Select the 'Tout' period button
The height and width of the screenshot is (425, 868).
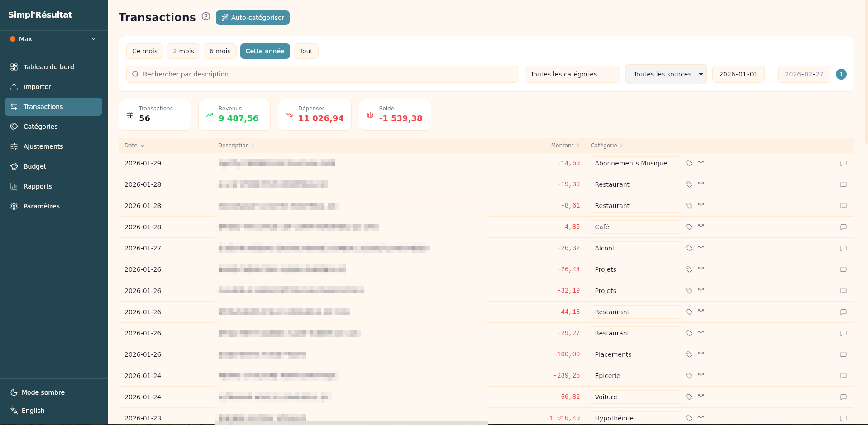[x=306, y=51]
